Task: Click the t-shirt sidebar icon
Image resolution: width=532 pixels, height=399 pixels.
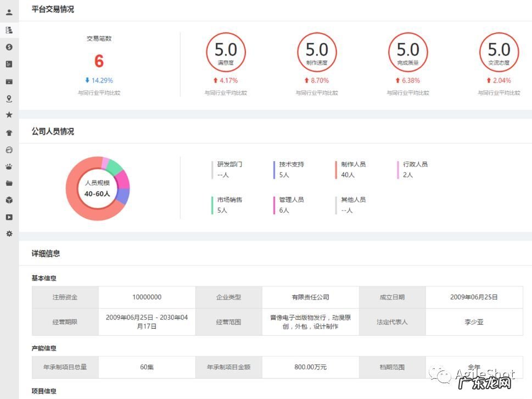Action: (9, 132)
